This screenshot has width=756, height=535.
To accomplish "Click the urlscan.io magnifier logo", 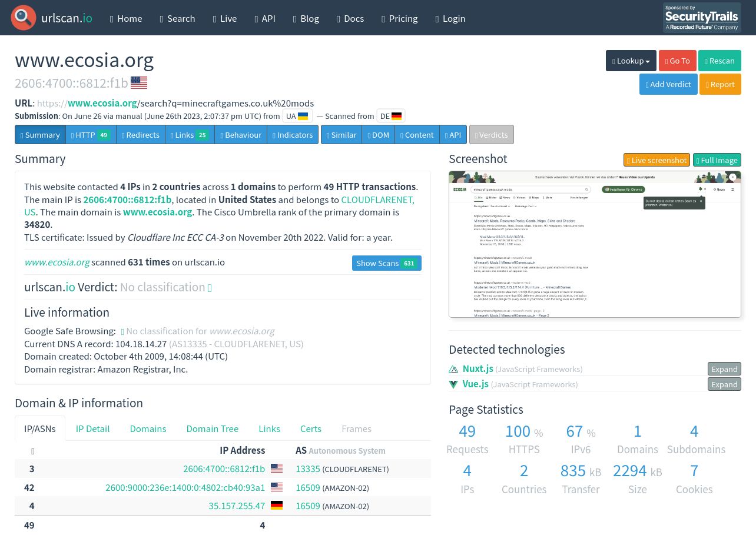I will click(x=24, y=18).
